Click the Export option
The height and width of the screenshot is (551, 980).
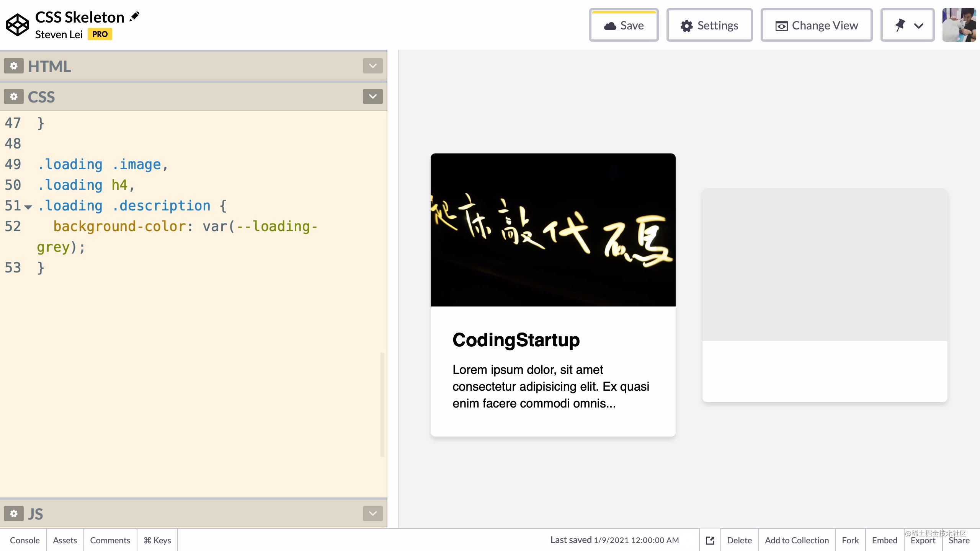(x=923, y=541)
